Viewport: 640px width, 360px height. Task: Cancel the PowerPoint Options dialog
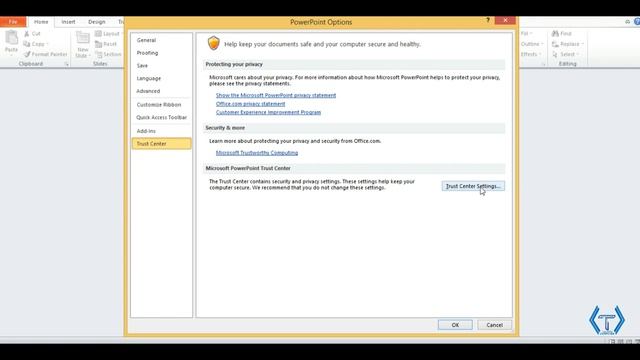(x=494, y=325)
